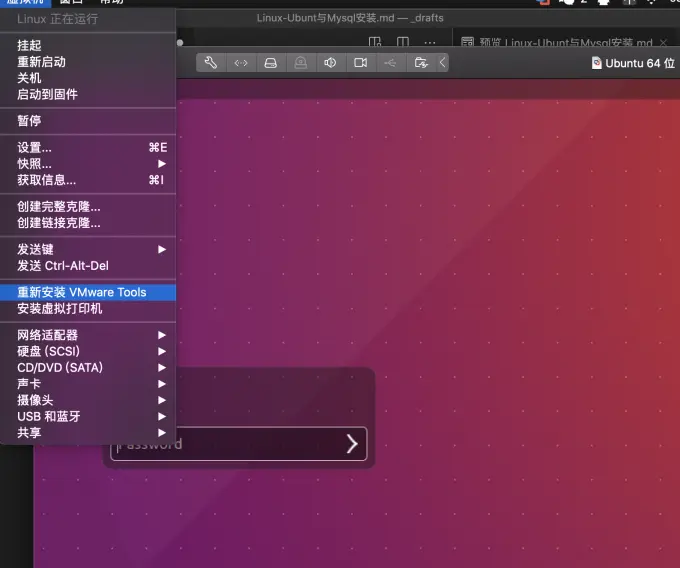The image size is (680, 568).
Task: Select 创建链接克隆... menu entry
Action: (x=88, y=223)
